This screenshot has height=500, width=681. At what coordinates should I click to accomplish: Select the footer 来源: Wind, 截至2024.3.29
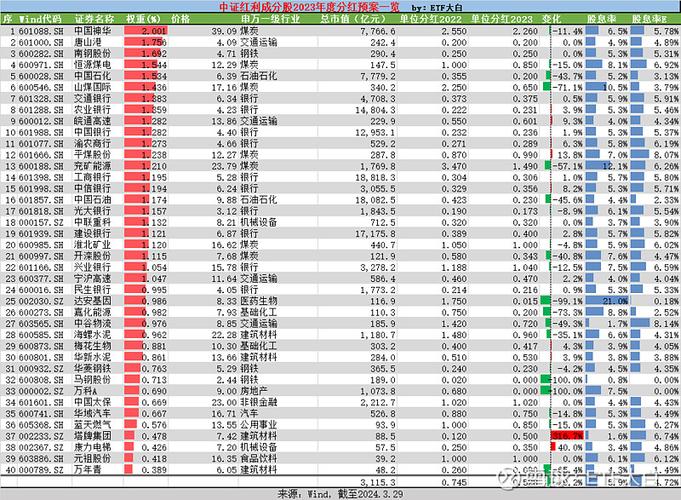click(x=340, y=494)
